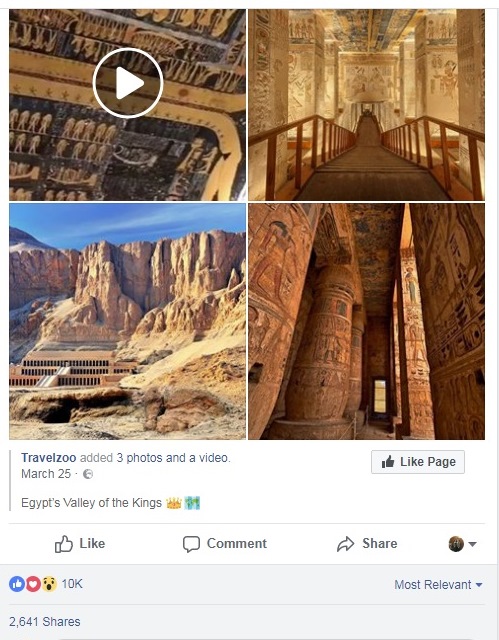Click the yellow Wow reaction icon
499x640 pixels.
[49, 584]
